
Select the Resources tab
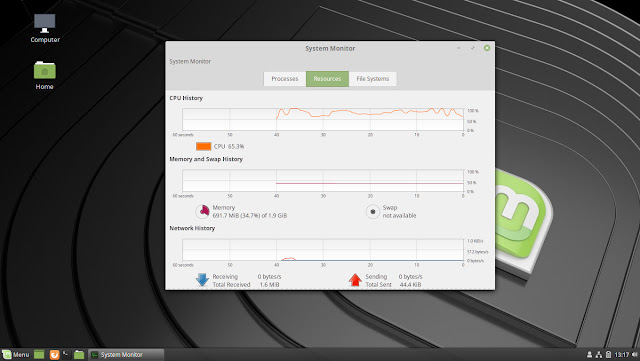pos(327,79)
